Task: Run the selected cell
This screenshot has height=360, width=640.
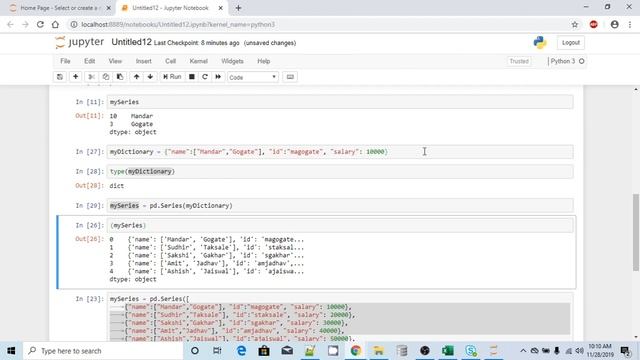Action: coord(172,77)
